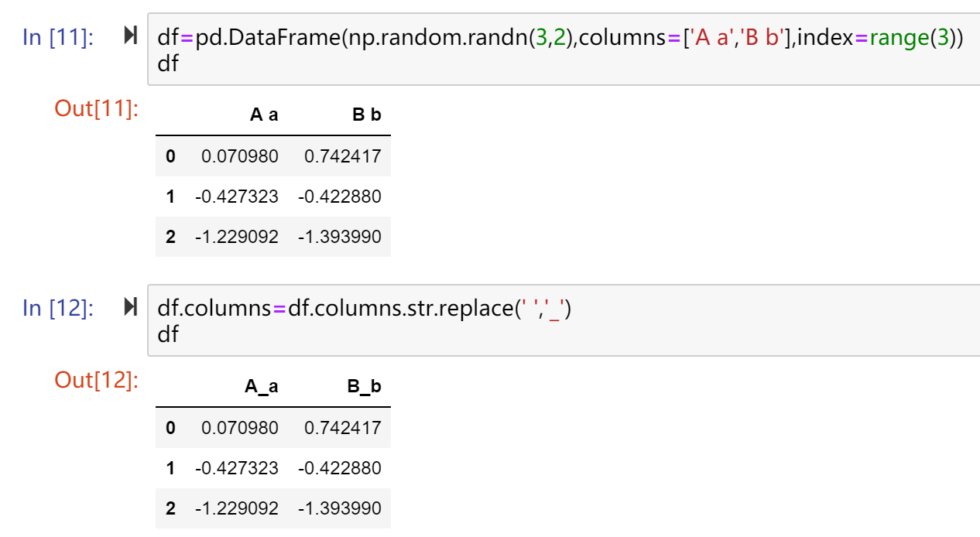
Task: Click the 'A_a' column header
Action: point(262,387)
